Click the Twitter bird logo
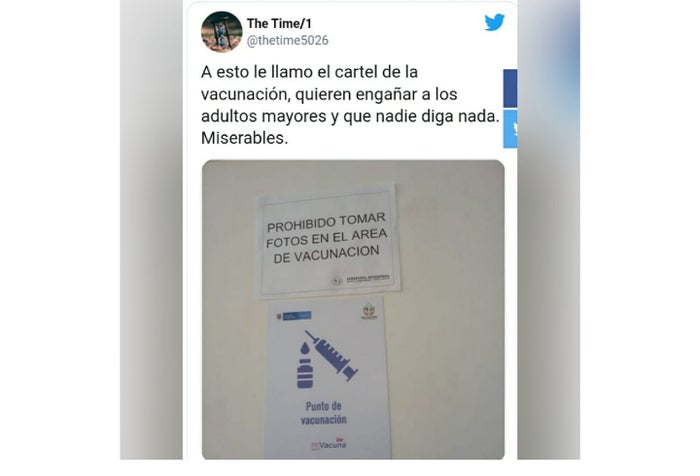Screen dimensions: 700x476 [x=495, y=22]
